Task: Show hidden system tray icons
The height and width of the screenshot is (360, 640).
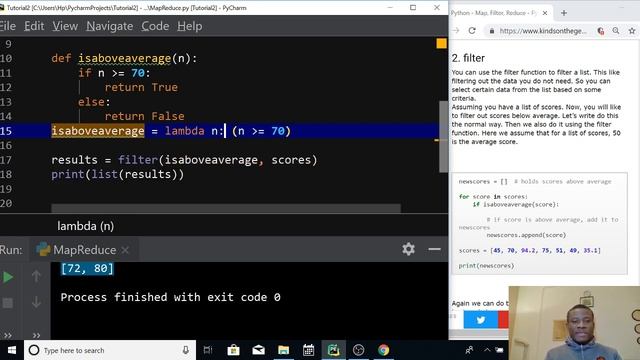Action: pyautogui.click(x=487, y=350)
